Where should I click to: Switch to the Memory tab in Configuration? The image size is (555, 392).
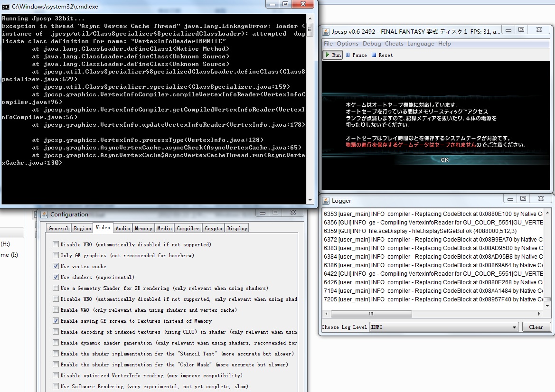[x=143, y=228]
